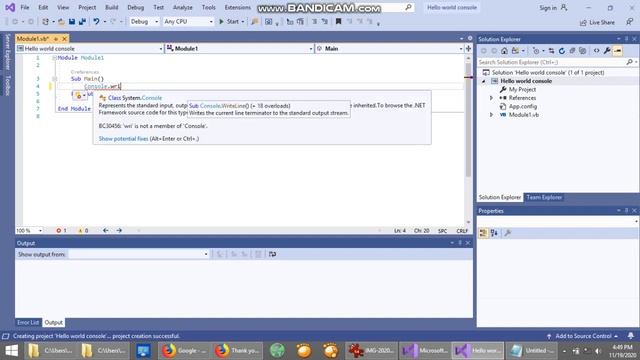The width and height of the screenshot is (640, 360).
Task: Collapse the Hello world console project node
Action: click(x=484, y=81)
